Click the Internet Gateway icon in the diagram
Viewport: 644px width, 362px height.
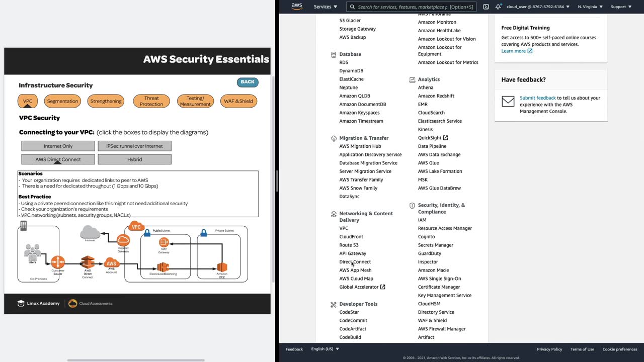[x=123, y=240]
